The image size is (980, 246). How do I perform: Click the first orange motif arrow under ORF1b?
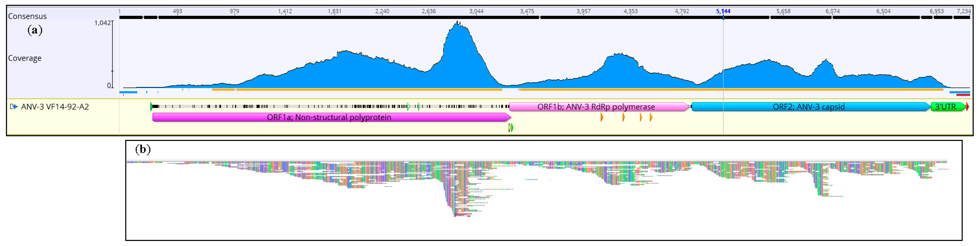602,117
